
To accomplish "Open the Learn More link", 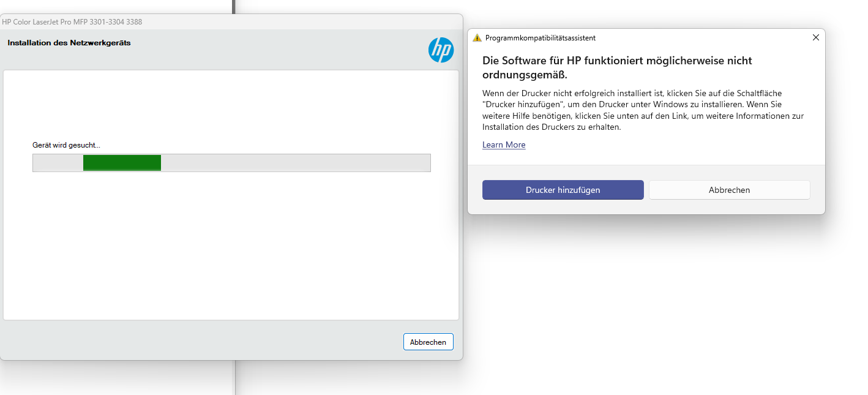I will [x=504, y=145].
